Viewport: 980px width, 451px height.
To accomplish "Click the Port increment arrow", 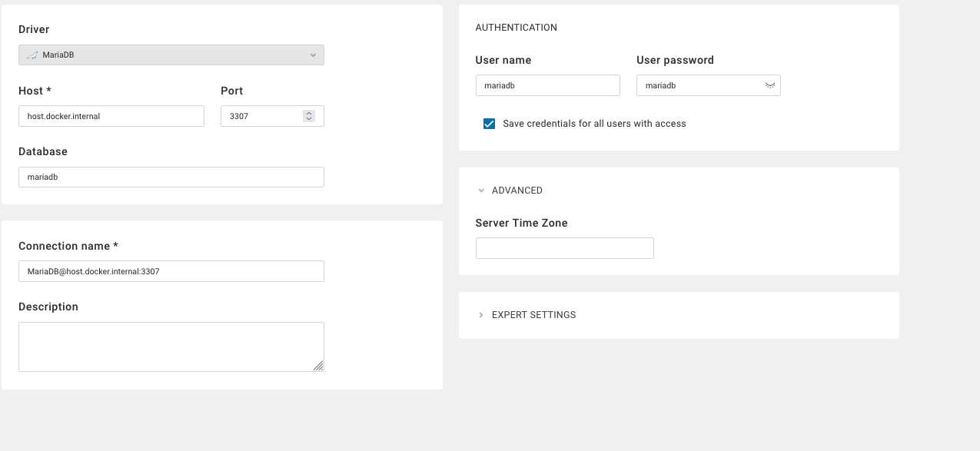I will [308, 112].
